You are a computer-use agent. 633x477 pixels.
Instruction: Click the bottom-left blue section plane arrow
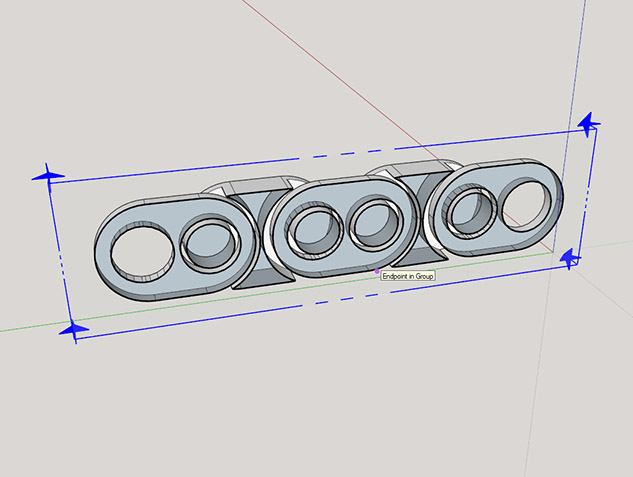pos(74,331)
